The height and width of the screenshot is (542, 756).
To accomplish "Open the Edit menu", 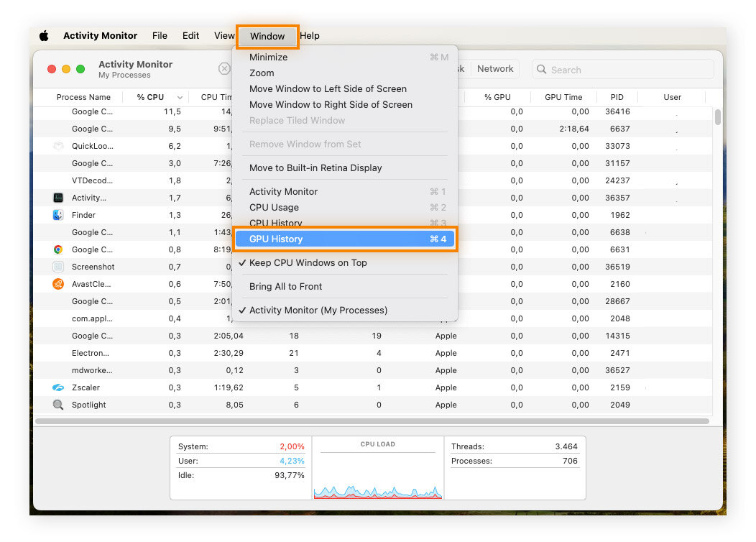I will [191, 36].
